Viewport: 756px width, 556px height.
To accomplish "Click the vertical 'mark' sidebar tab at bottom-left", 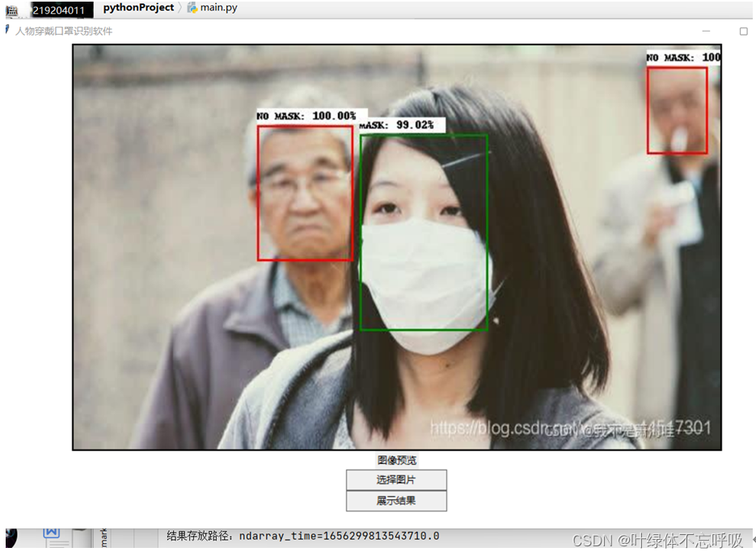I will click(x=103, y=538).
